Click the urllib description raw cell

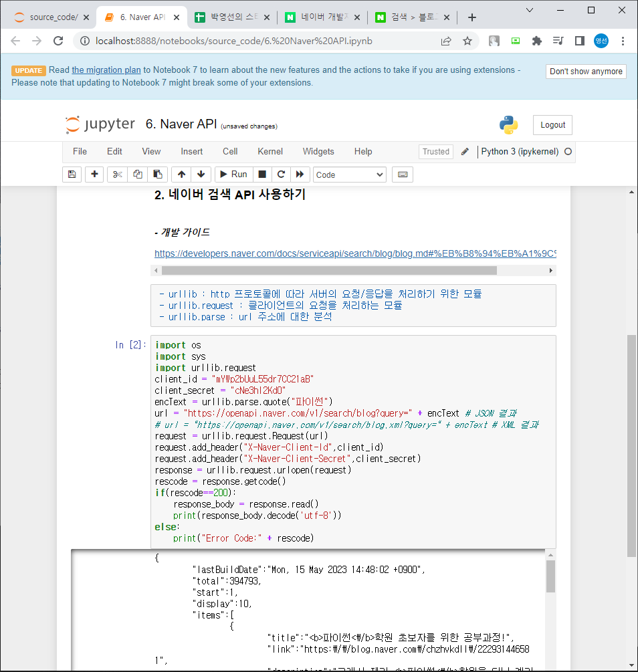(x=353, y=306)
